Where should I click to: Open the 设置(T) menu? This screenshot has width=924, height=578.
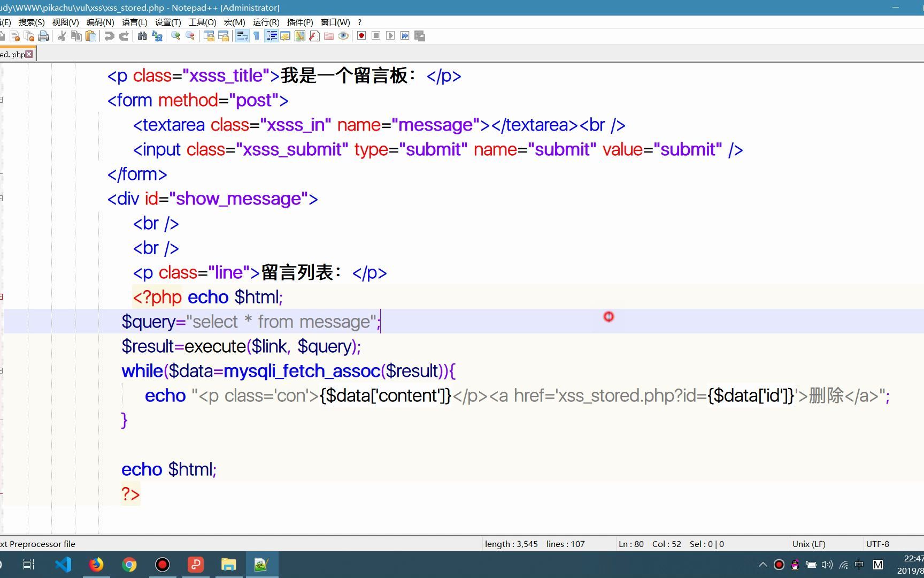click(168, 22)
